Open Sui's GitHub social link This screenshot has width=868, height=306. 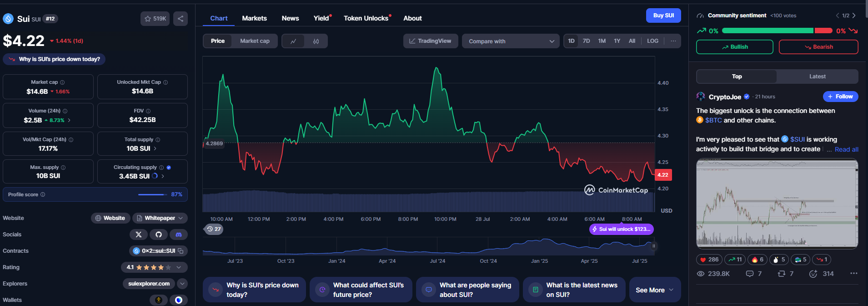(x=159, y=235)
